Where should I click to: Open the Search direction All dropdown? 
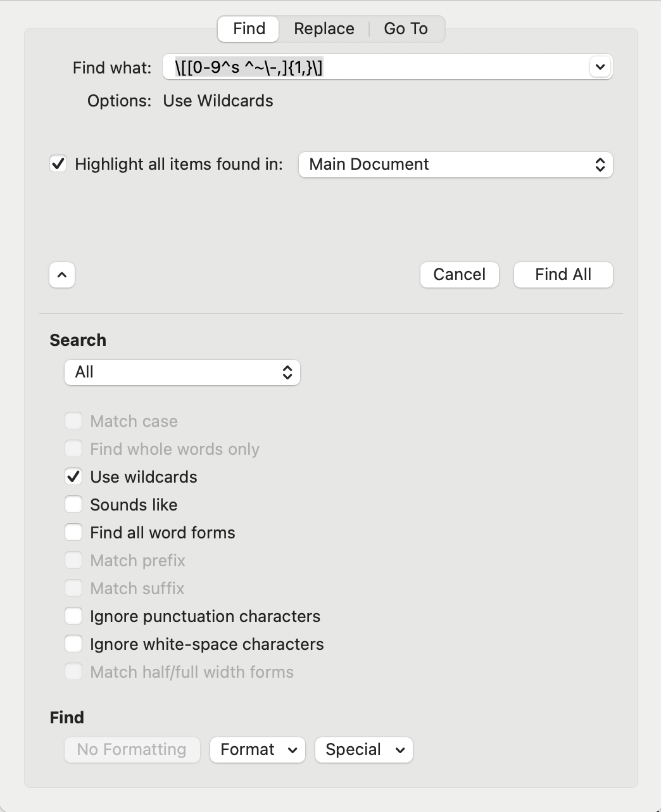(182, 372)
